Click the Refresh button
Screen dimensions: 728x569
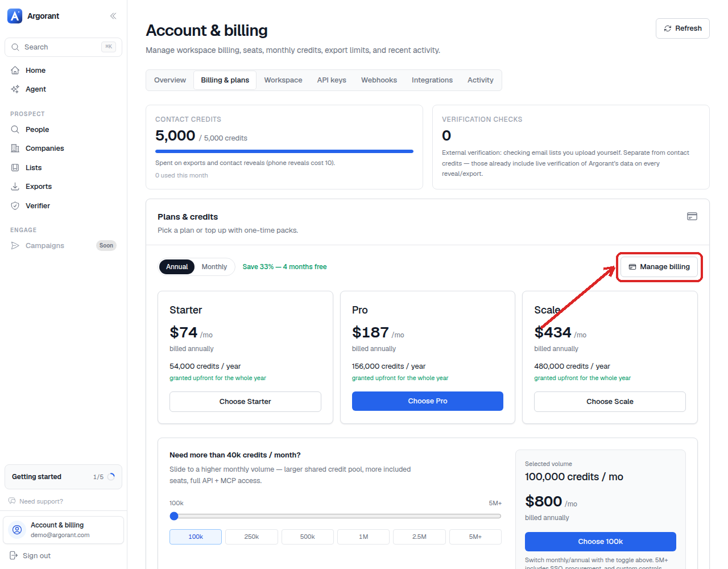[x=682, y=28]
